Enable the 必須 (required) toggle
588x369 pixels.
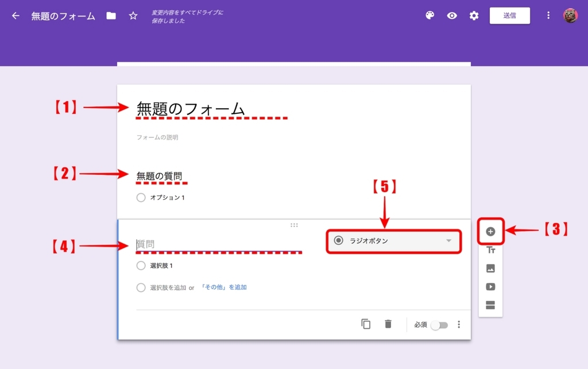[440, 324]
